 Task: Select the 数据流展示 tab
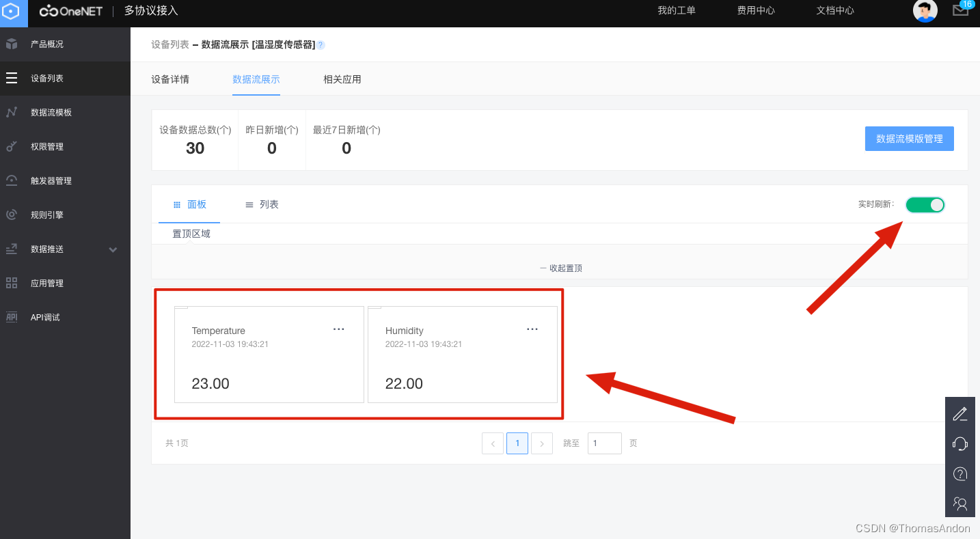[256, 79]
